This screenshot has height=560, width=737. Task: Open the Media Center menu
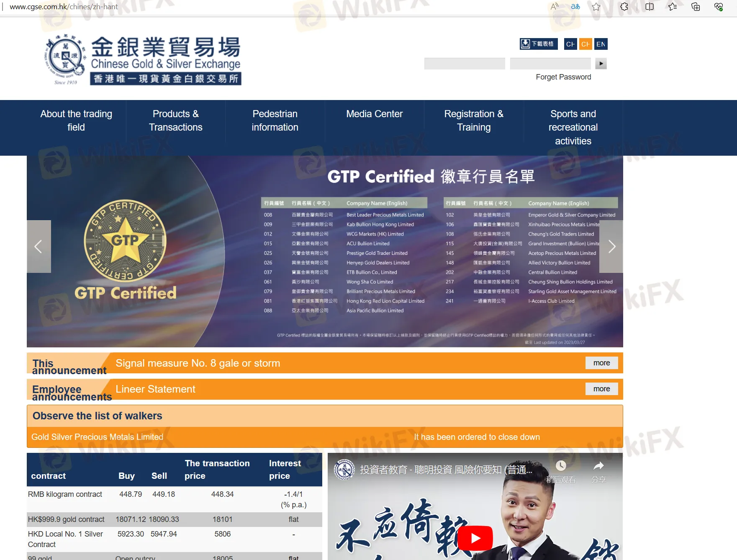374,113
